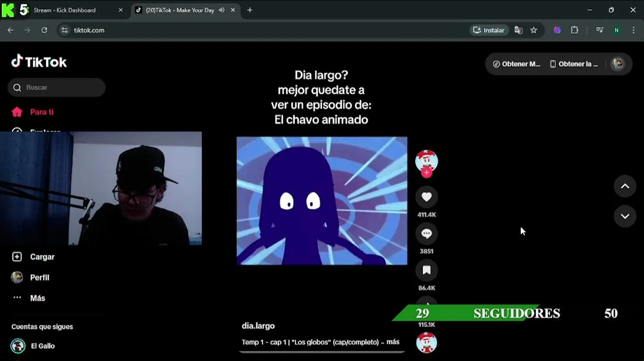Translate this page icon
644x361 pixels.
point(519,30)
